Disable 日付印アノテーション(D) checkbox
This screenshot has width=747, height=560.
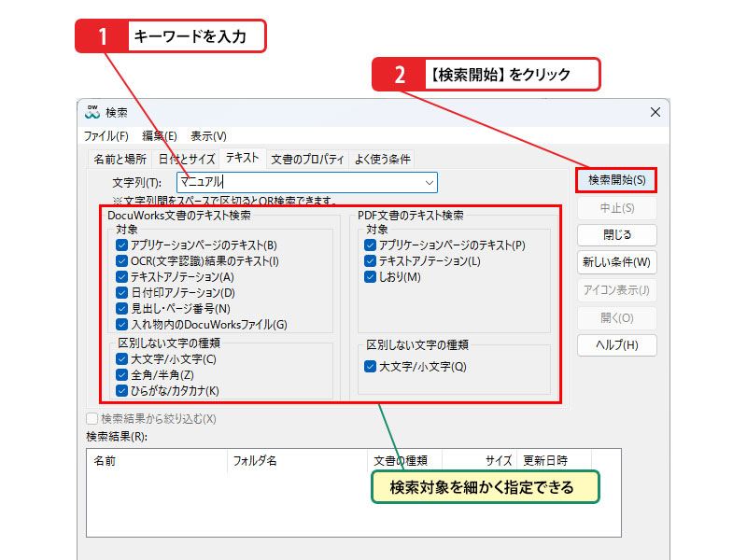tap(121, 292)
